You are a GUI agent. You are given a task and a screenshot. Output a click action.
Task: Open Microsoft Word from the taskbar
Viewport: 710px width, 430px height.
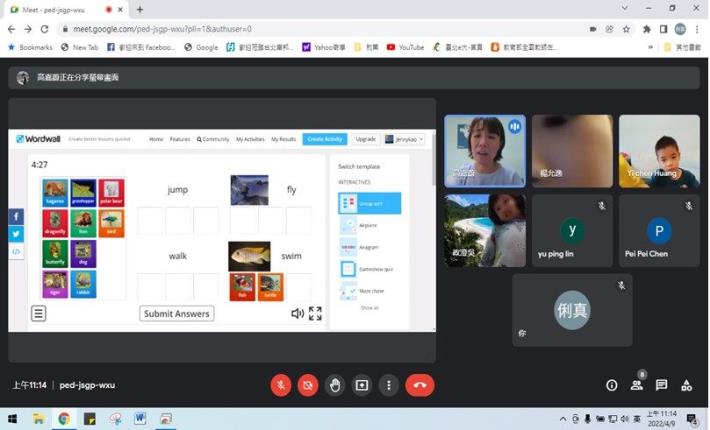[140, 418]
